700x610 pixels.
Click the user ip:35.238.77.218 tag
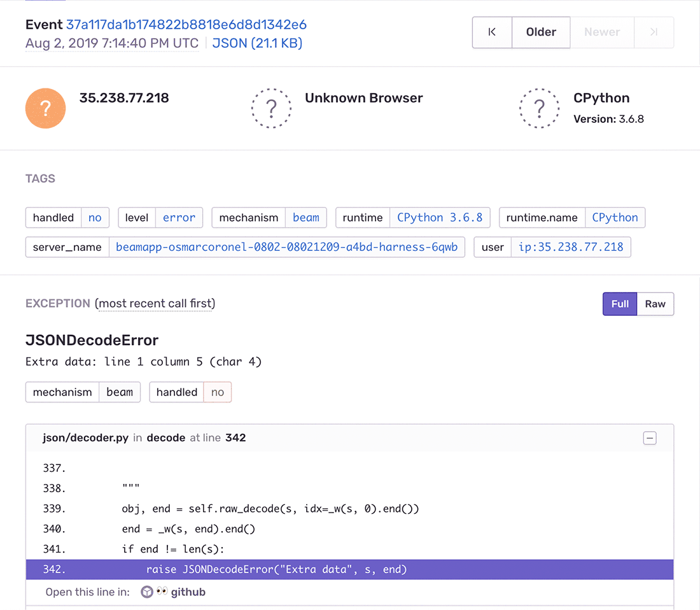pyautogui.click(x=571, y=247)
